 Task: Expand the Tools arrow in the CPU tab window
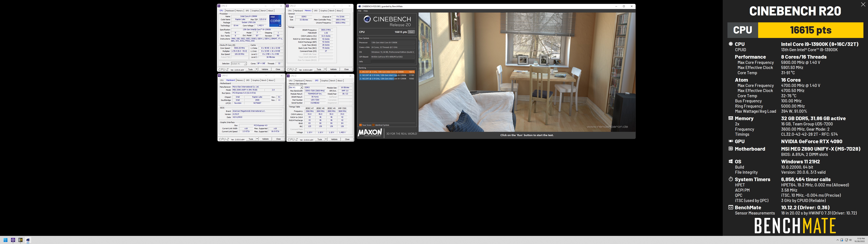[257, 69]
